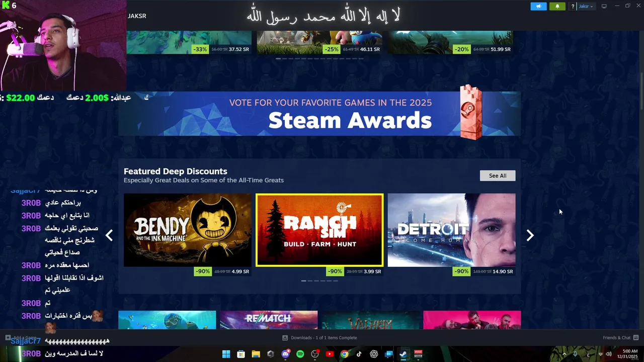This screenshot has height=362, width=644.
Task: Open Steam announcements megaphone button
Action: [x=538, y=7]
